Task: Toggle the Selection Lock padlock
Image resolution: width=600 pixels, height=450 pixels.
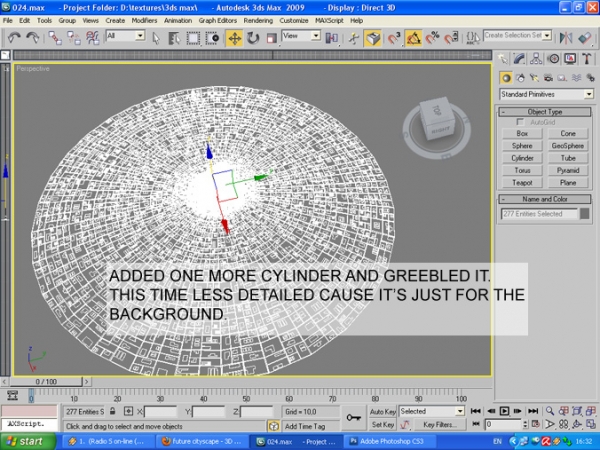Action: pos(112,411)
